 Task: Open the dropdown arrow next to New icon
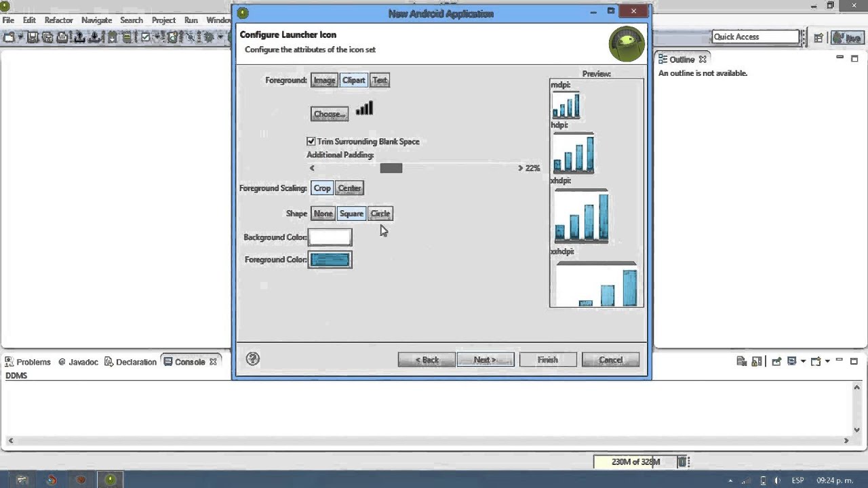[21, 37]
